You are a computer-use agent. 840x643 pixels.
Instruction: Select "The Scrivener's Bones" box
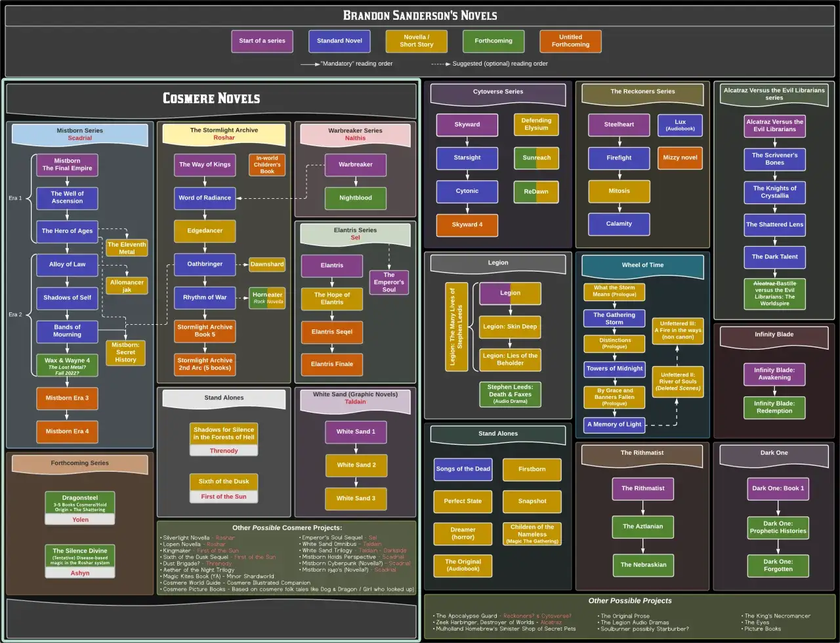(774, 159)
